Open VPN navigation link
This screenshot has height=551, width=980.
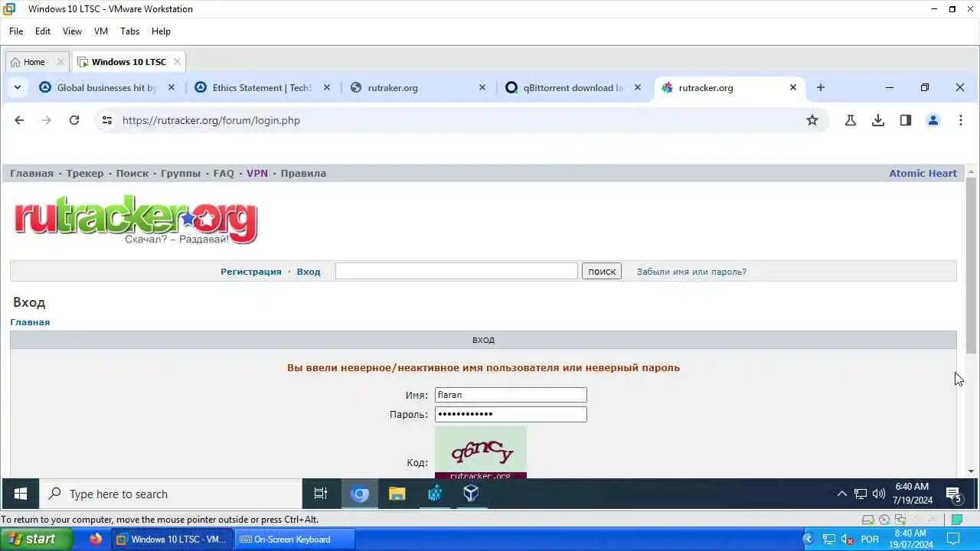(257, 173)
